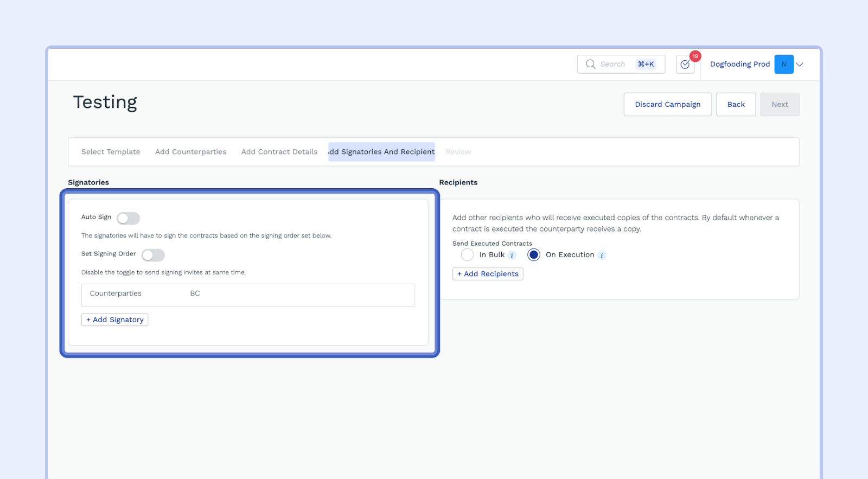Turn on Set Signing Order toggle
The height and width of the screenshot is (479, 868).
153,255
